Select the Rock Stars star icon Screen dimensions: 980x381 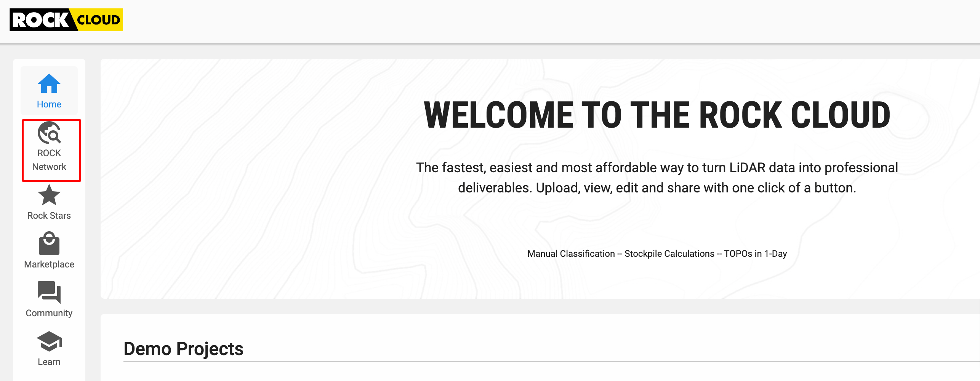tap(49, 195)
